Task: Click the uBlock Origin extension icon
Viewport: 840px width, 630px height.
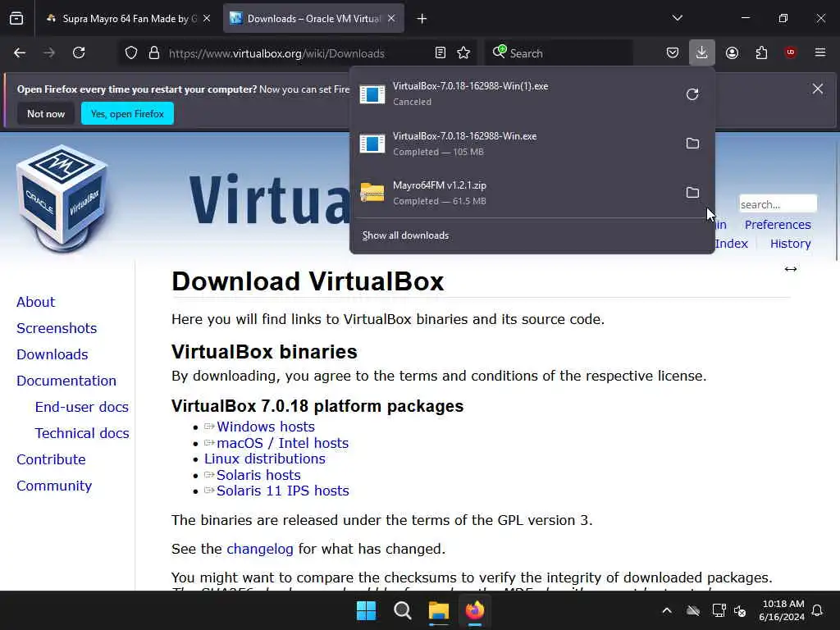Action: [x=791, y=52]
